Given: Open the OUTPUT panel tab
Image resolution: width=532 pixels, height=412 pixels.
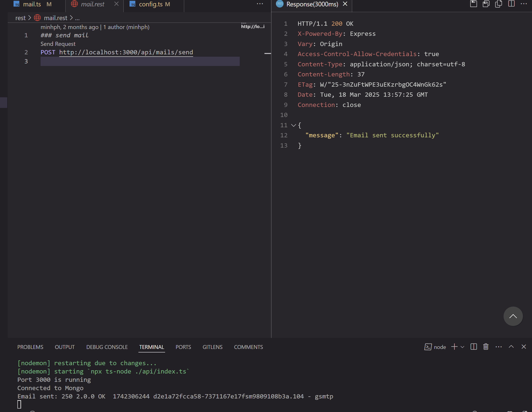Looking at the screenshot, I should click(x=65, y=347).
